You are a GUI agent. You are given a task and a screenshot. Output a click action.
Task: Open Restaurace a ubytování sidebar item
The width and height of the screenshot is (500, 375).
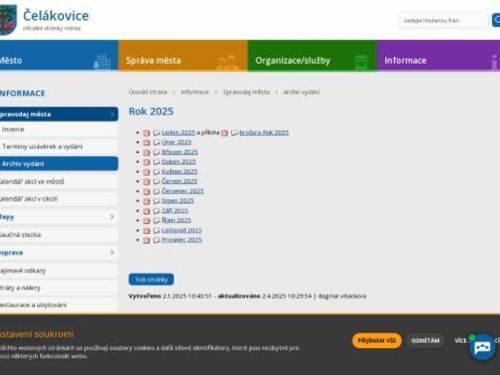59,305
